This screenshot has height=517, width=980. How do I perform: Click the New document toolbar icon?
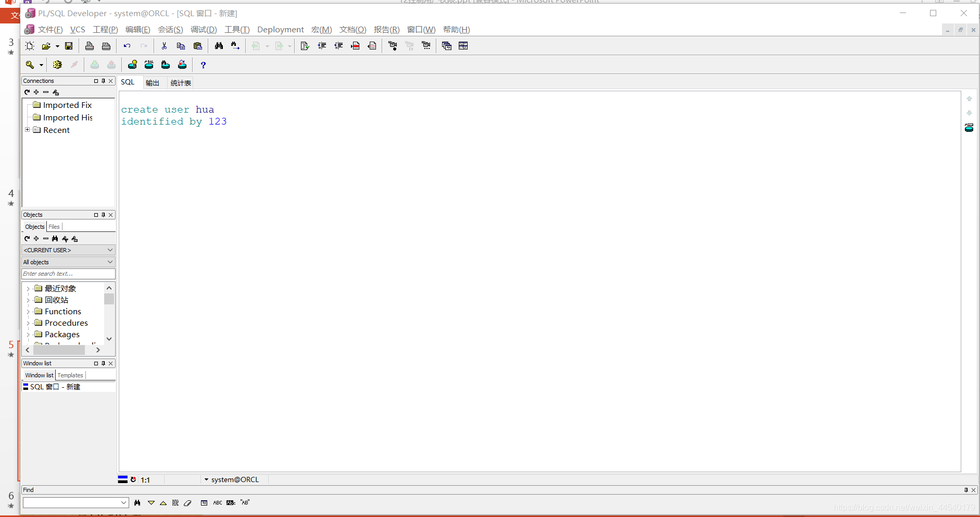coord(30,46)
